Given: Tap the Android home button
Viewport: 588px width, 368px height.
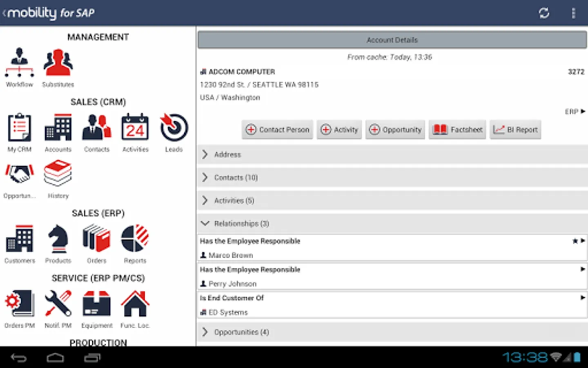Looking at the screenshot, I should click(x=55, y=358).
